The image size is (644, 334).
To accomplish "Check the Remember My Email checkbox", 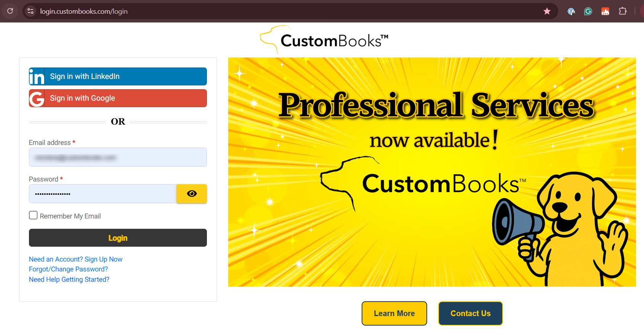I will coord(34,215).
